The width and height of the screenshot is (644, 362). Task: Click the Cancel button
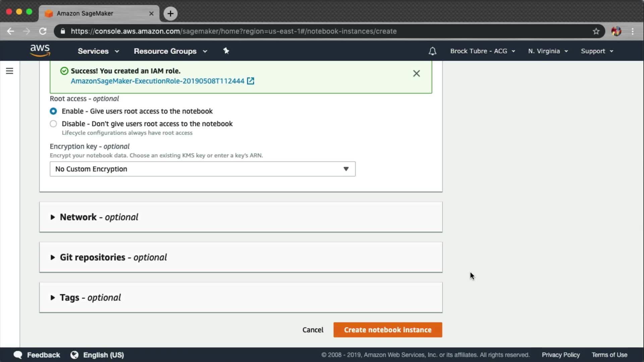313,330
